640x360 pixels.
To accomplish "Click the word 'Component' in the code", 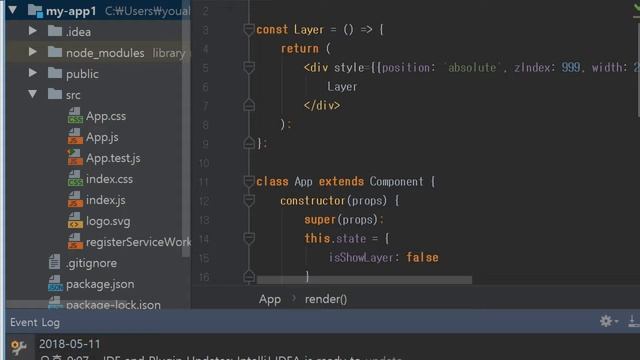I will [x=396, y=182].
